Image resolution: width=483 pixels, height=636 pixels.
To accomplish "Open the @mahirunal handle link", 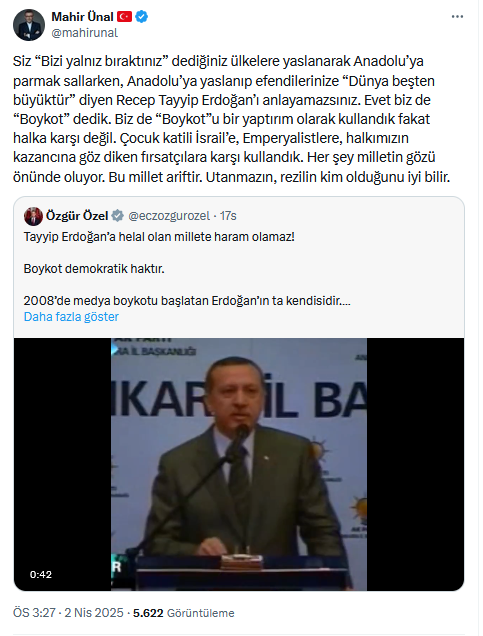I will (x=85, y=33).
